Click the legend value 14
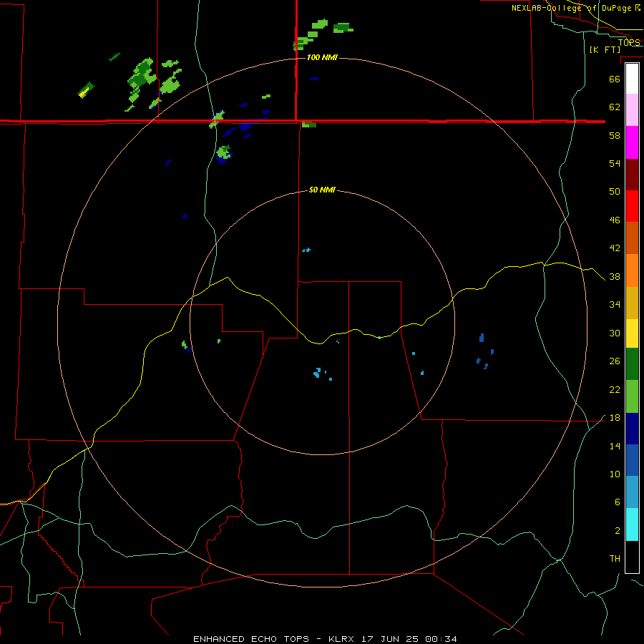The image size is (644, 644). (615, 446)
